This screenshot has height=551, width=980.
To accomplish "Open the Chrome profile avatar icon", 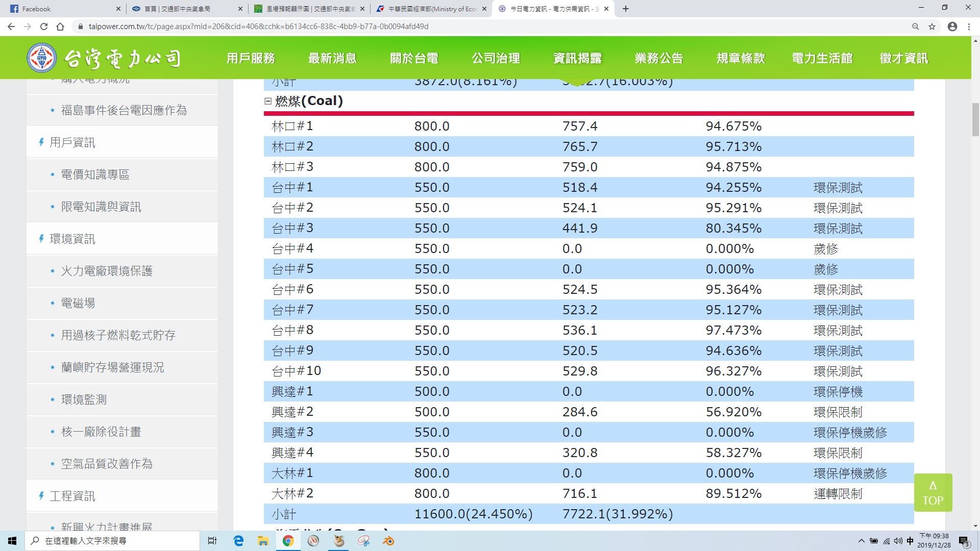I will (952, 27).
